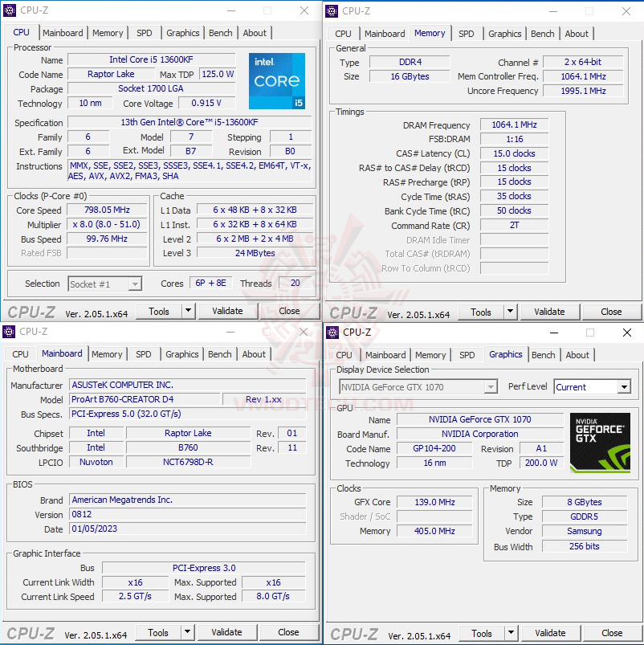Open SPD tab in the Memory window

(467, 34)
